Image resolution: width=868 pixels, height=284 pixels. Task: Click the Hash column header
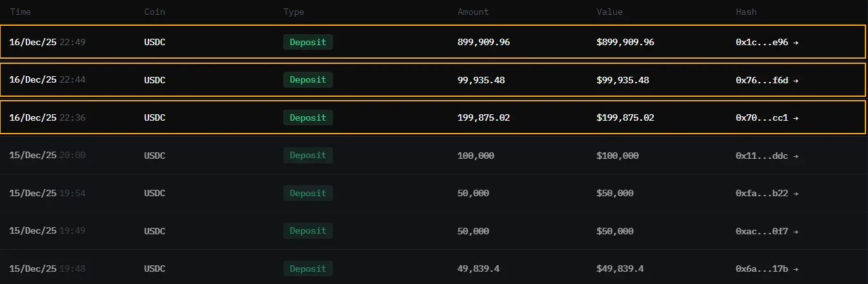pyautogui.click(x=746, y=12)
